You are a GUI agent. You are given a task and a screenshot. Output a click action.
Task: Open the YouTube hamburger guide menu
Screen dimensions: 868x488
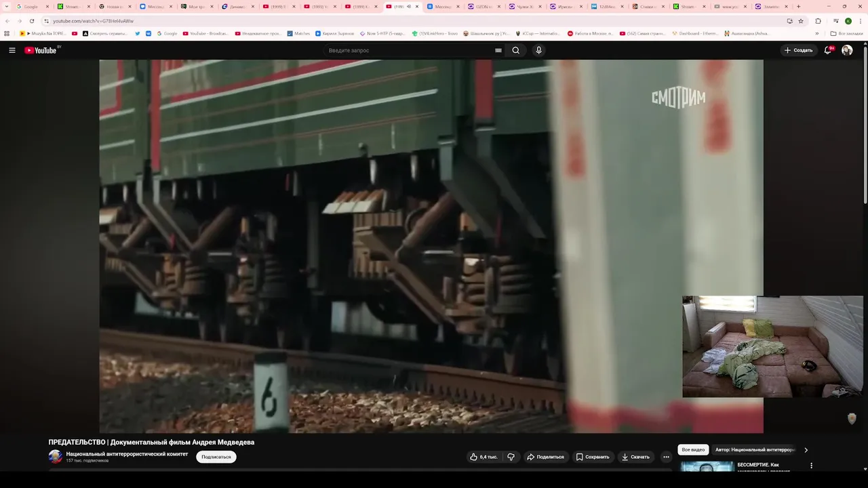pos(12,50)
